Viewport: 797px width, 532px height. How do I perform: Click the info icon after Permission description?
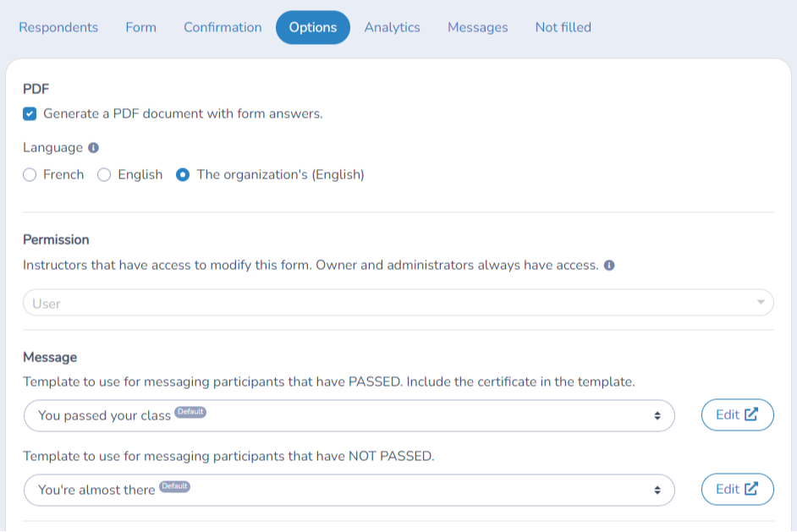click(x=609, y=266)
